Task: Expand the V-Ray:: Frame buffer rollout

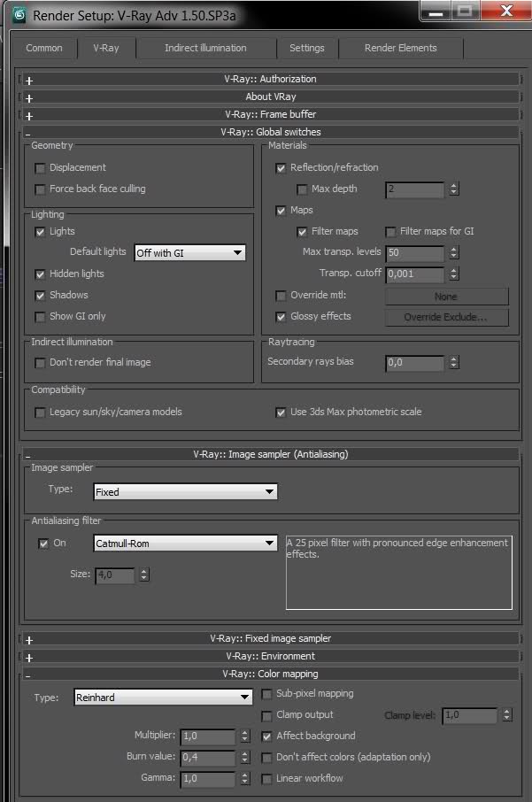Action: point(271,114)
